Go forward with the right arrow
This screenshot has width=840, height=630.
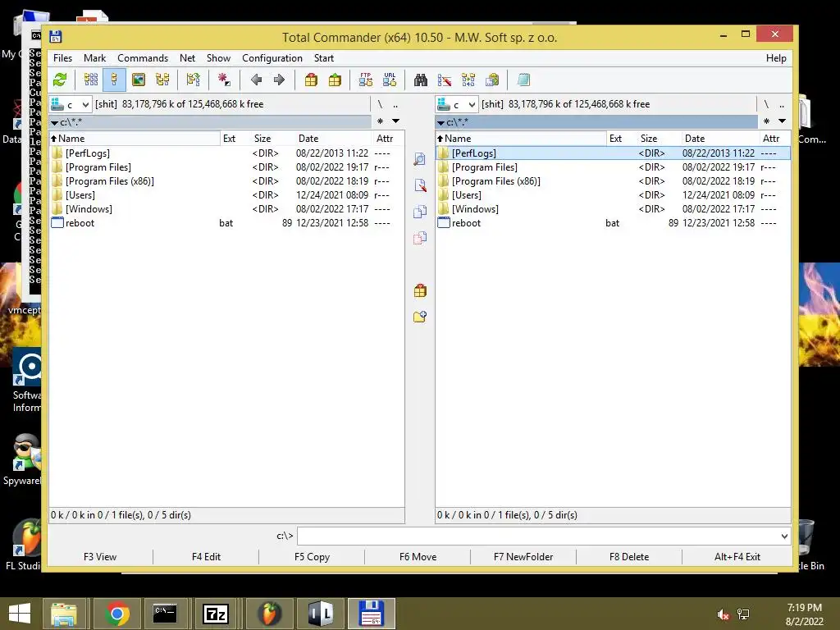[279, 80]
